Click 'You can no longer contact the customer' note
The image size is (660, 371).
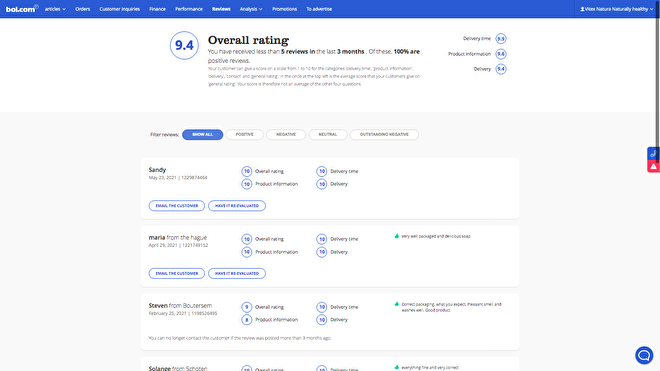click(240, 338)
